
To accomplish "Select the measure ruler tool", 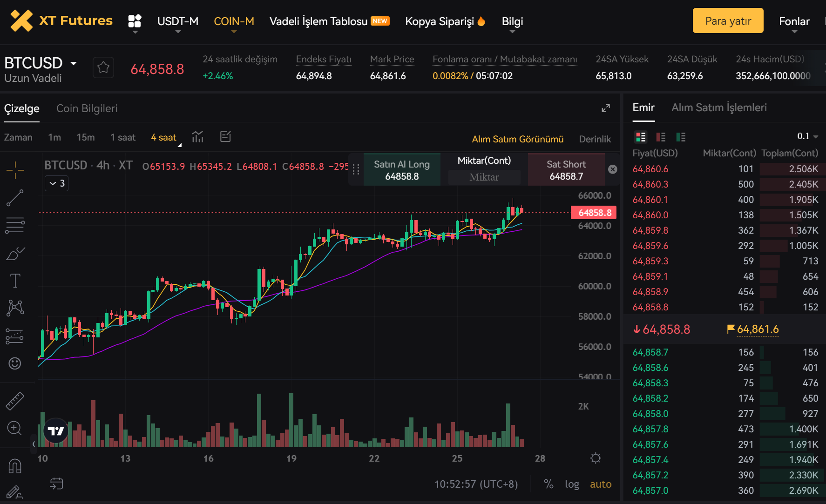I will point(15,400).
